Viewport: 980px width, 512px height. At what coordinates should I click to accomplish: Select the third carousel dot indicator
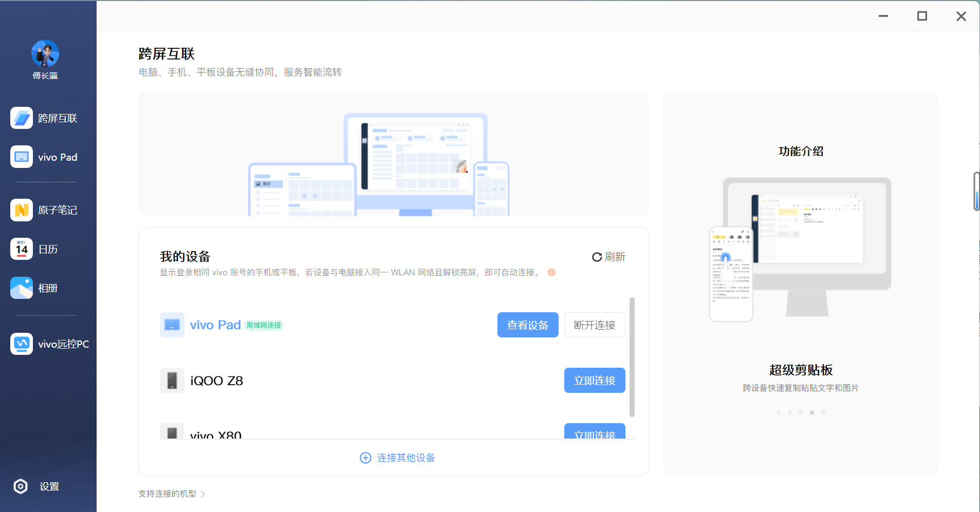[801, 412]
